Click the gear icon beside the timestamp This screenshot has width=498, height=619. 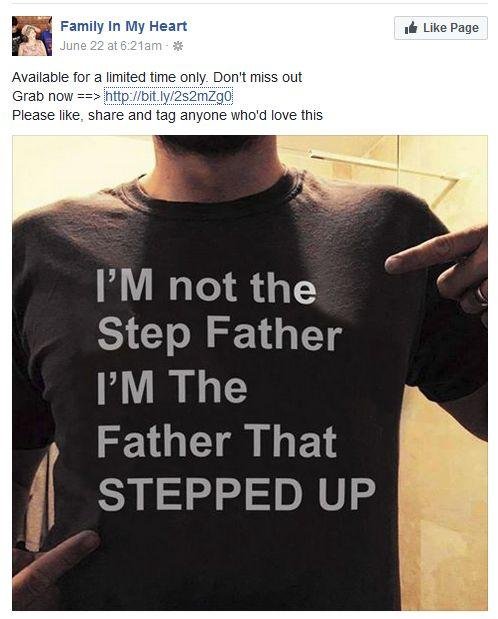(178, 46)
